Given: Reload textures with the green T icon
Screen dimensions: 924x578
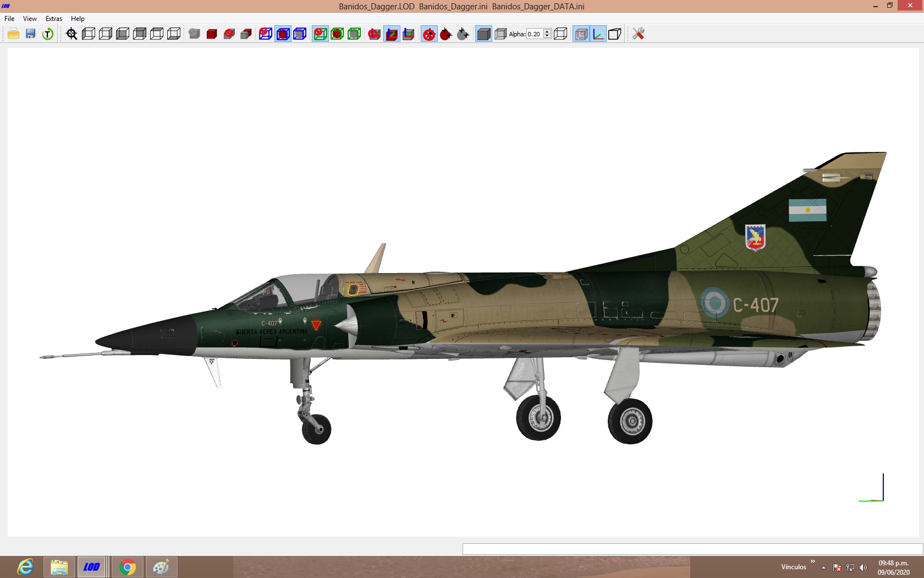Looking at the screenshot, I should tap(48, 34).
